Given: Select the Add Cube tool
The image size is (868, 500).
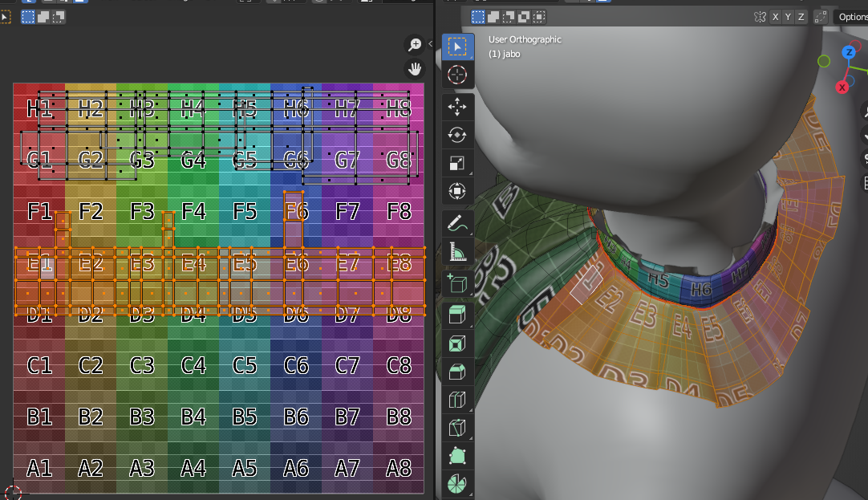Looking at the screenshot, I should (457, 284).
